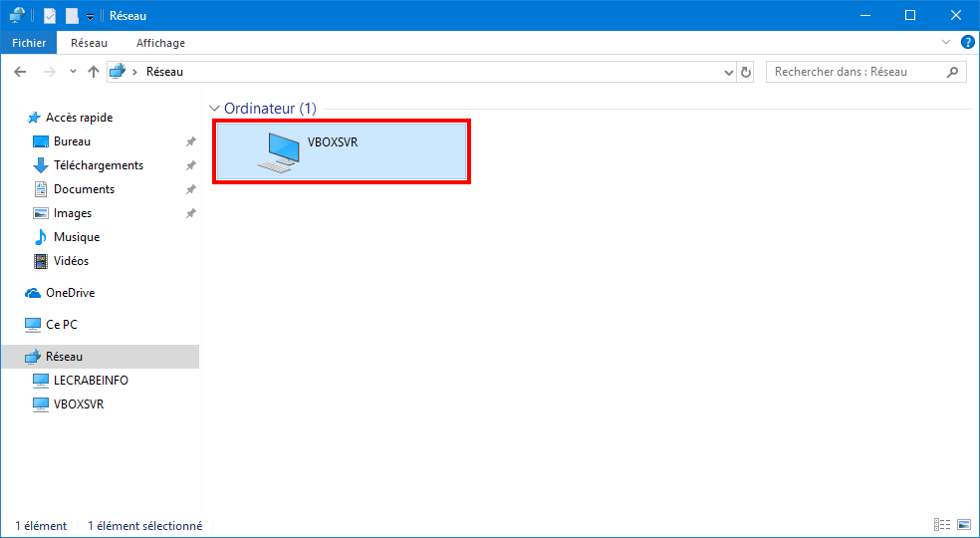Screen dimensions: 980x538
Task: Click the '1 élément' status text
Action: coord(41,526)
